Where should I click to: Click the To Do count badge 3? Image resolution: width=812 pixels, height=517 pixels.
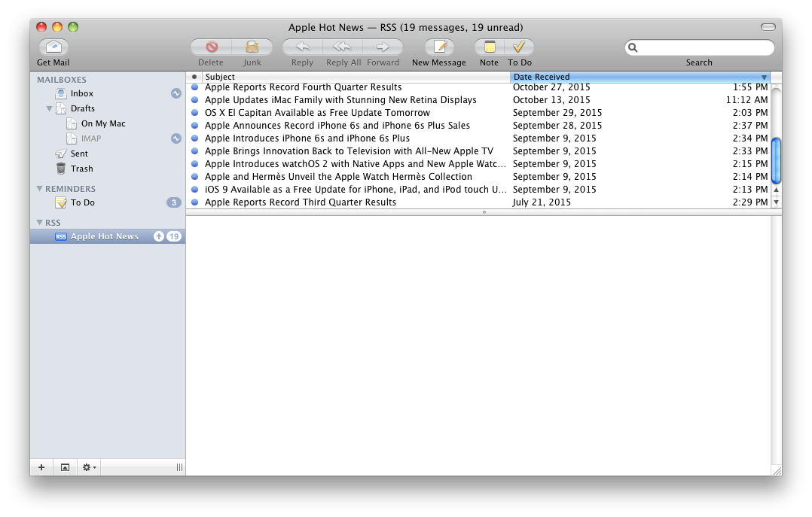(174, 203)
